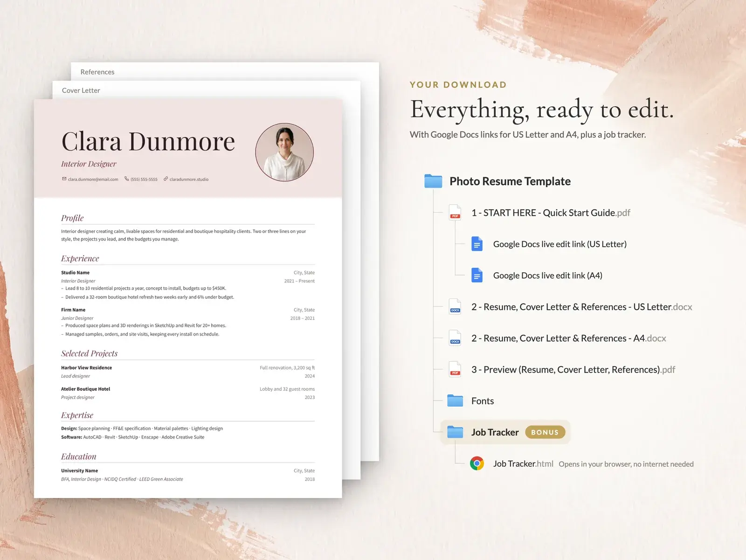The image size is (746, 560).
Task: Click the (555) 555-5555 phone number
Action: click(144, 179)
